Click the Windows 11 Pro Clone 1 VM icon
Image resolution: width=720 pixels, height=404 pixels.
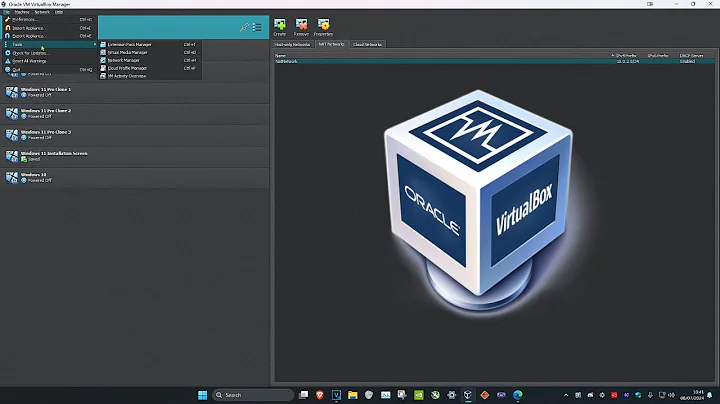[12, 92]
